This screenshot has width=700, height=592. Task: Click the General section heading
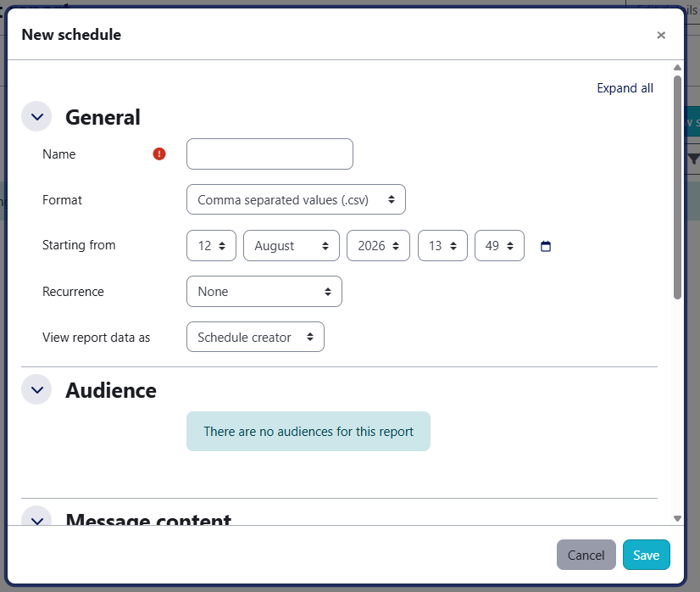point(103,118)
